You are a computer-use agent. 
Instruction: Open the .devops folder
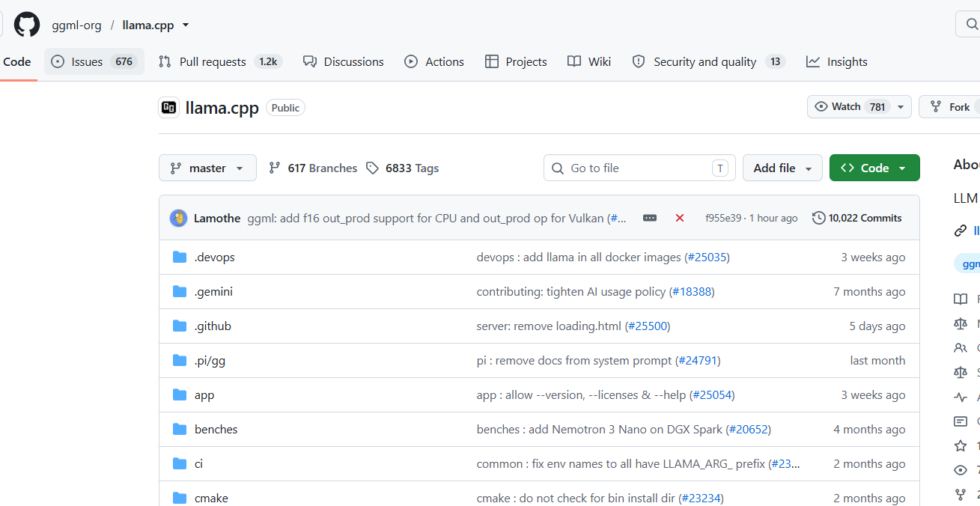click(214, 257)
